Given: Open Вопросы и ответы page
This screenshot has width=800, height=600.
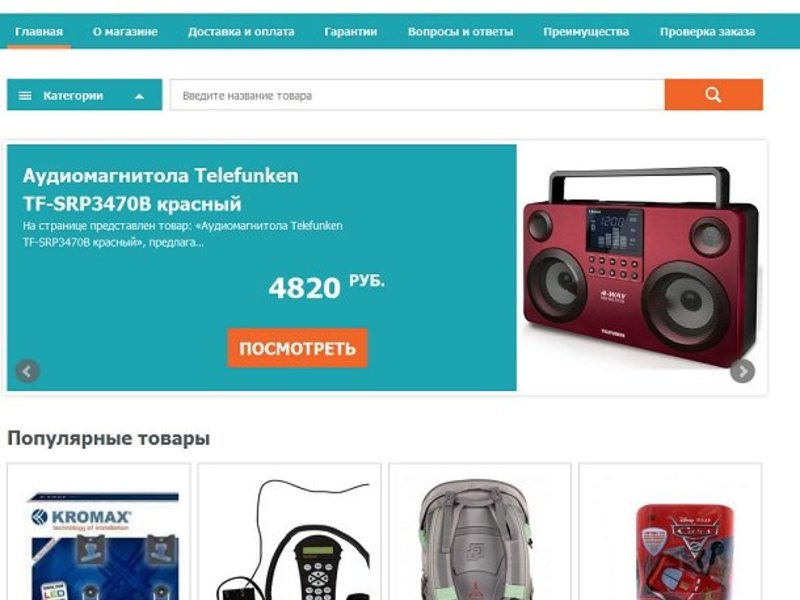Looking at the screenshot, I should coord(460,32).
